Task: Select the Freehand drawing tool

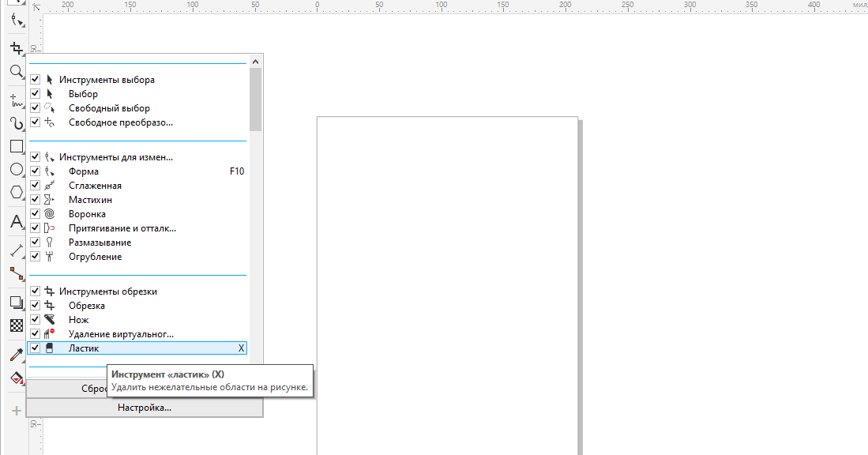Action: pos(17,101)
